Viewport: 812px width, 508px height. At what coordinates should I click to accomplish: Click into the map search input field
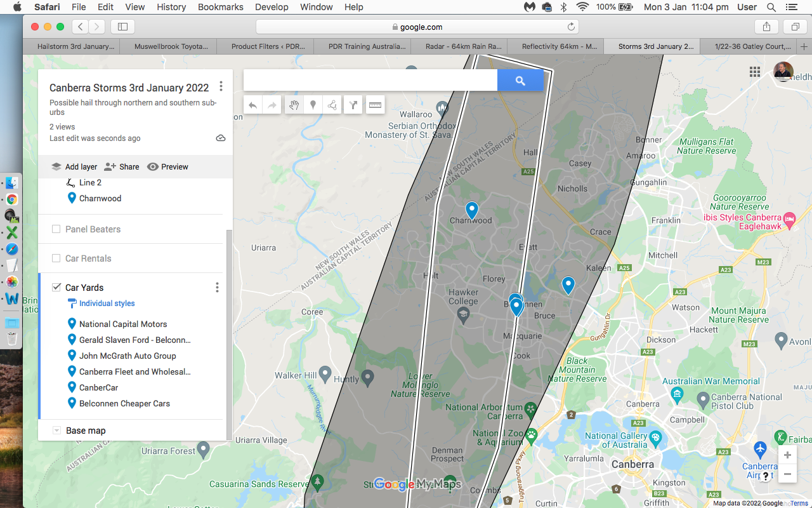(x=370, y=81)
